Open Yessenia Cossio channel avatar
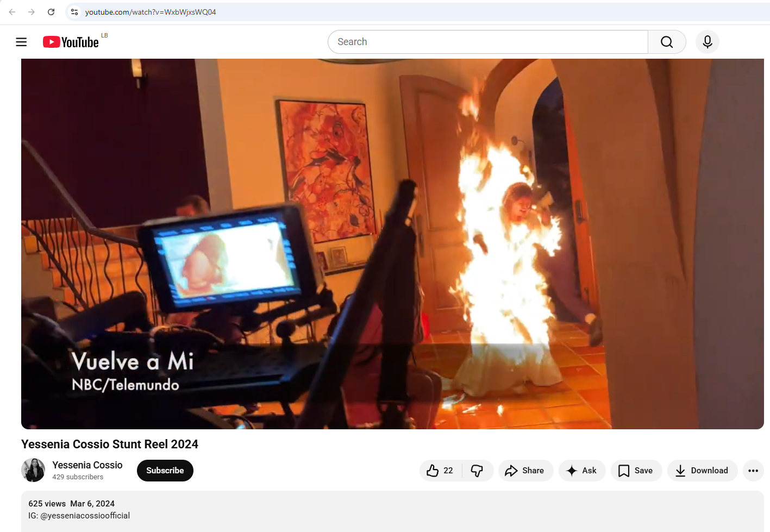The image size is (770, 532). tap(33, 470)
